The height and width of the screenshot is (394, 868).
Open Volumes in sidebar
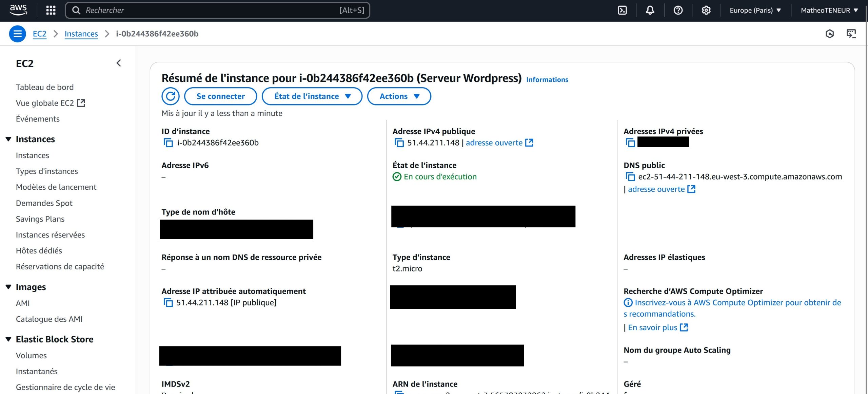pos(31,355)
